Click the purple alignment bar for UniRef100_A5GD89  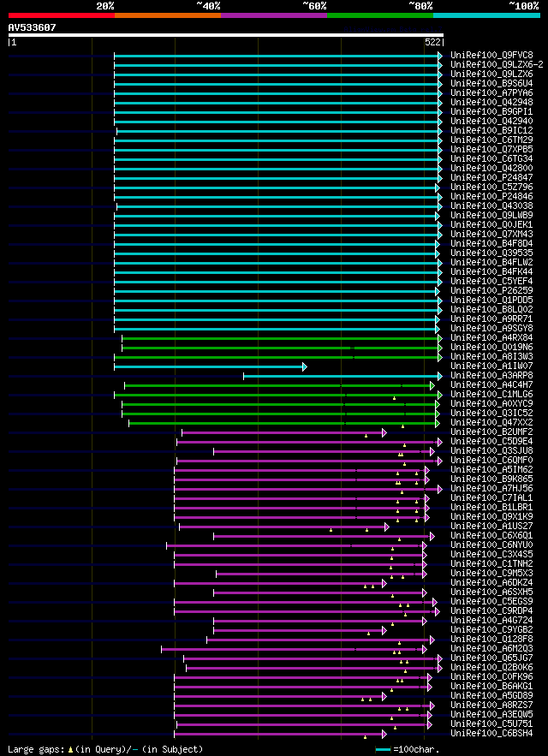pos(281,696)
